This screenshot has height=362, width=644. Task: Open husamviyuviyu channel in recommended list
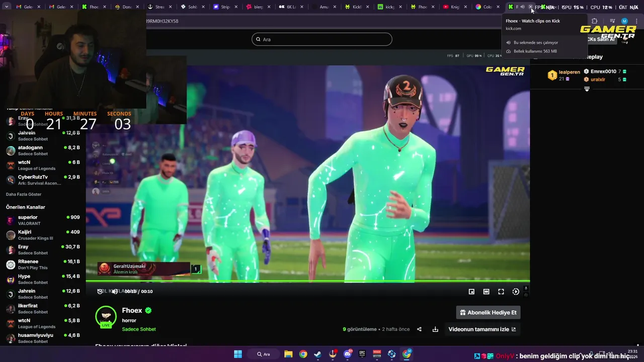click(x=43, y=338)
